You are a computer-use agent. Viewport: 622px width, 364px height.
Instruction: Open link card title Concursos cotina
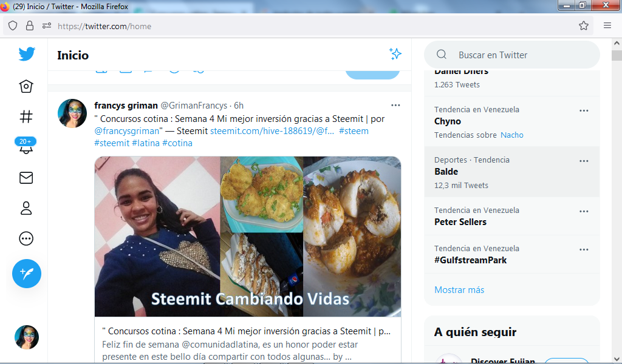[x=247, y=331]
